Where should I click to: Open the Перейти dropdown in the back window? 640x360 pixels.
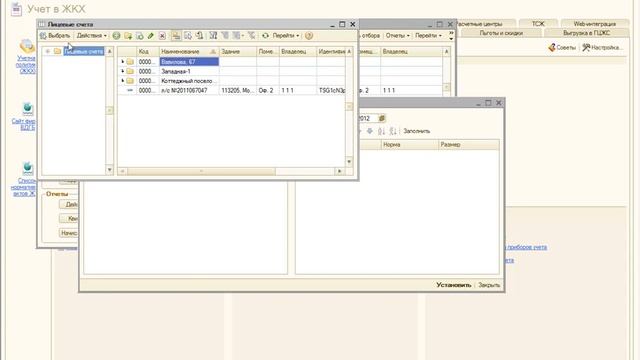pyautogui.click(x=428, y=36)
